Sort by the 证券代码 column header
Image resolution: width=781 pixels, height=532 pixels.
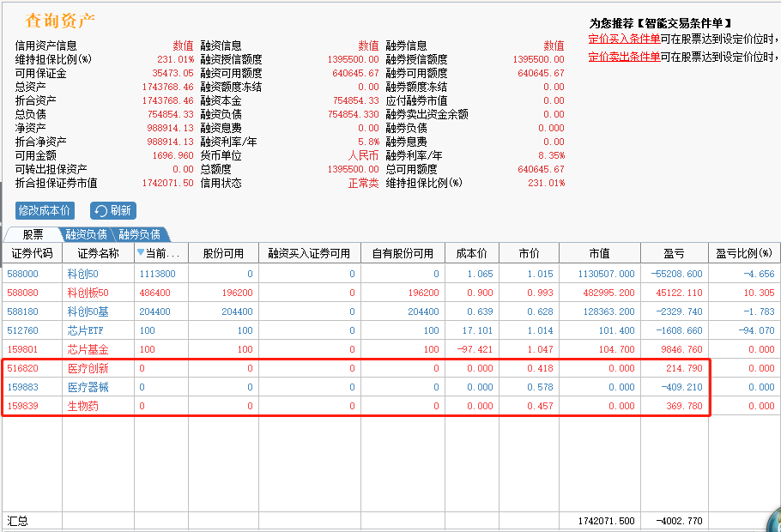pyautogui.click(x=33, y=253)
